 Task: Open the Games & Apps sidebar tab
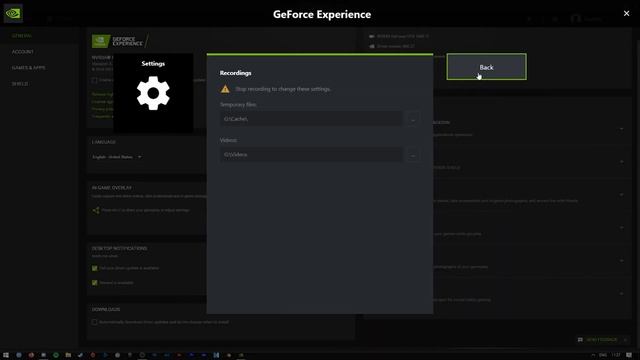point(29,68)
